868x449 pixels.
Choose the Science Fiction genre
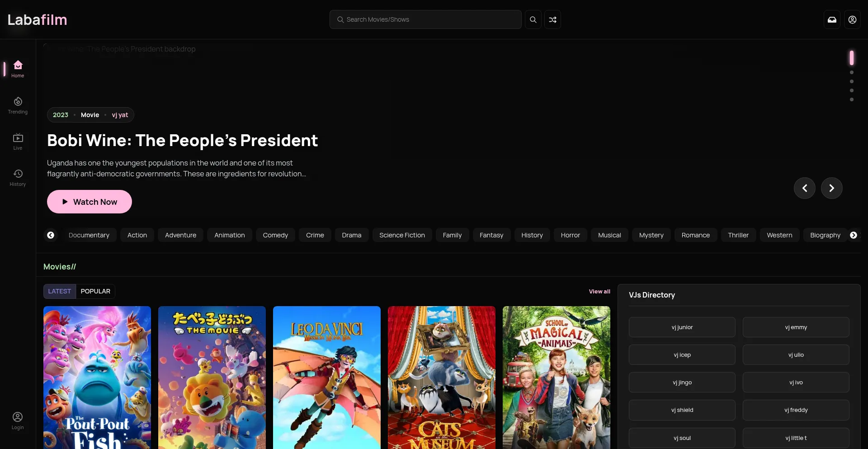[x=402, y=235]
